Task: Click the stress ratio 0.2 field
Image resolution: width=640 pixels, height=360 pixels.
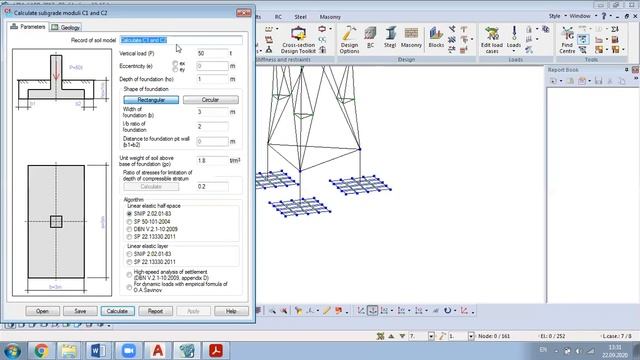Action: click(212, 187)
